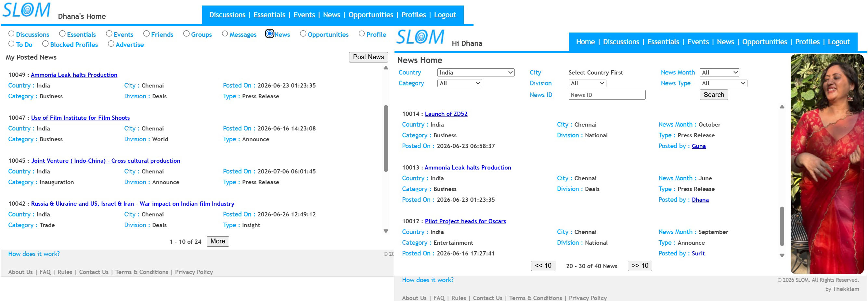Open the Use of Film Institute for Film Shoots link
This screenshot has height=301, width=868.
[x=81, y=118]
